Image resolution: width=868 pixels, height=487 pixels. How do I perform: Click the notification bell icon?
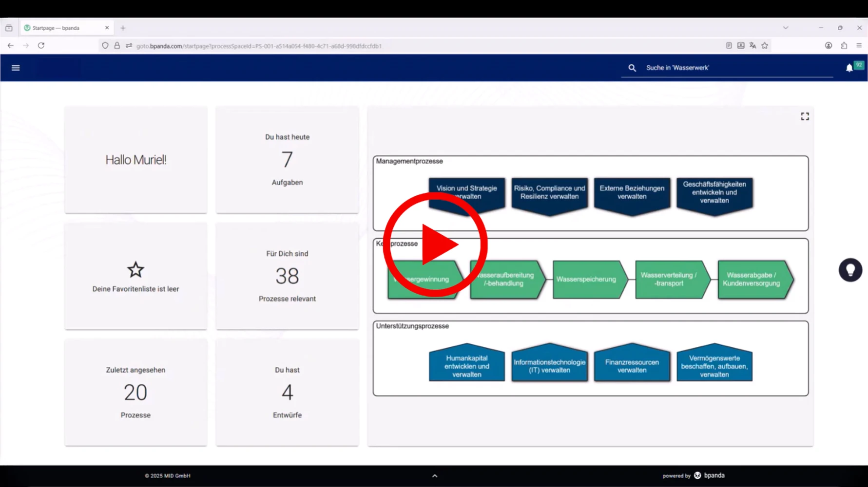click(849, 68)
